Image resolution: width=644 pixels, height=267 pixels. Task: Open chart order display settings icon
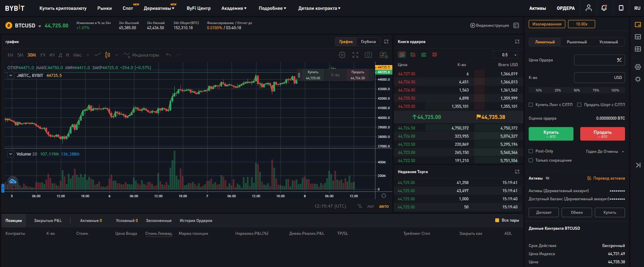click(x=384, y=55)
